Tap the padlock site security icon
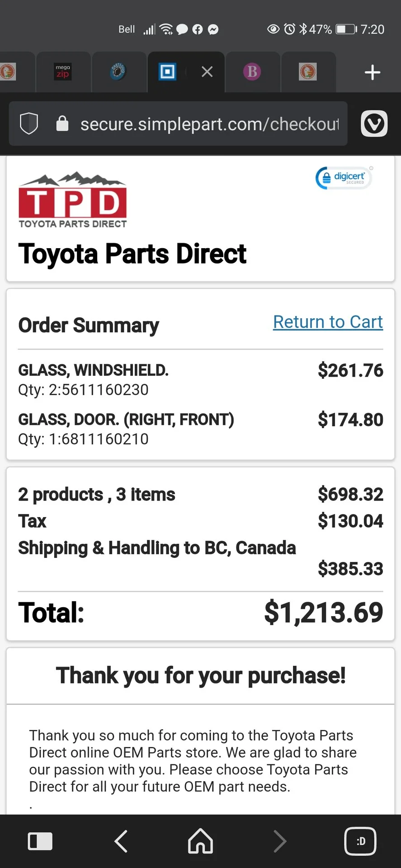Viewport: 401px width, 868px height. coord(62,123)
